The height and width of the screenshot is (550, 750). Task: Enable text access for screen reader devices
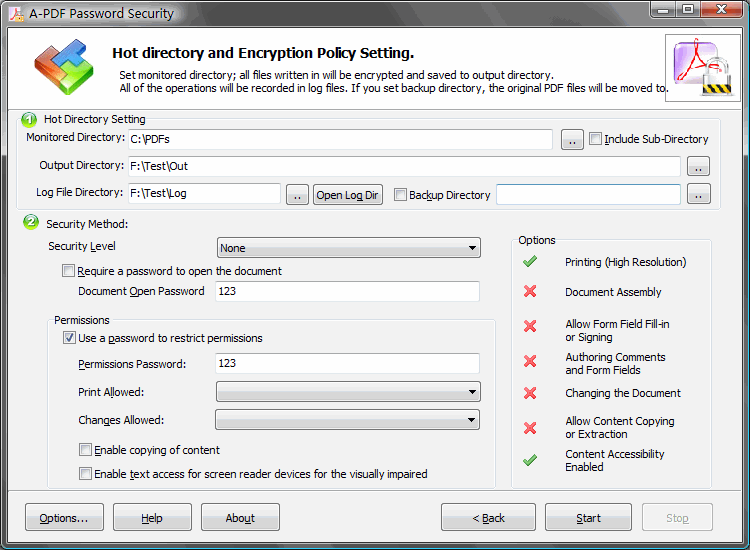pyautogui.click(x=85, y=473)
